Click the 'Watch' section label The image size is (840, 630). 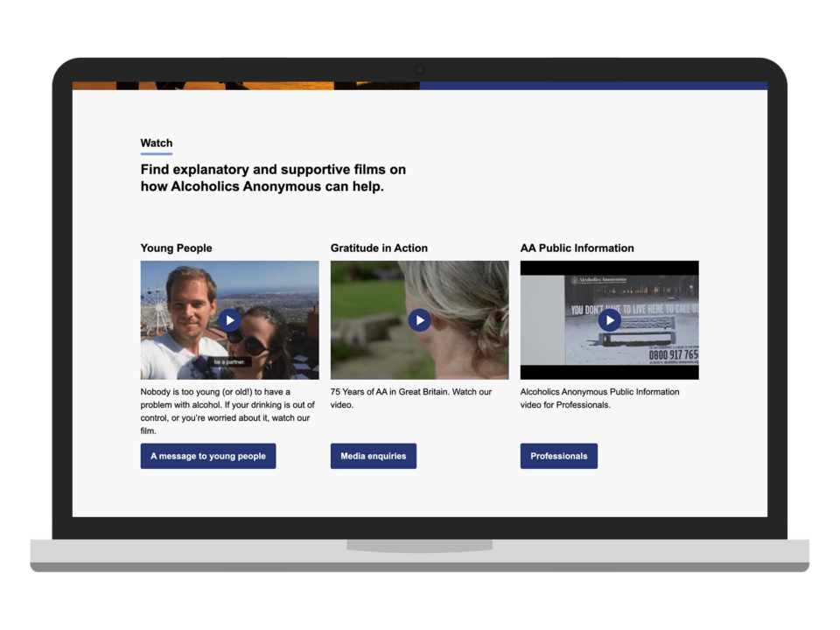[157, 143]
